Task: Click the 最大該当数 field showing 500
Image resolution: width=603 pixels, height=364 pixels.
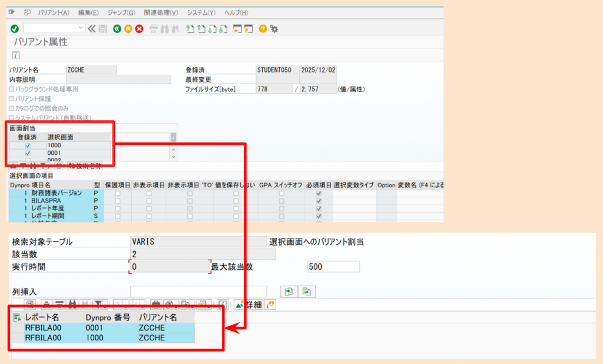Action: [333, 267]
